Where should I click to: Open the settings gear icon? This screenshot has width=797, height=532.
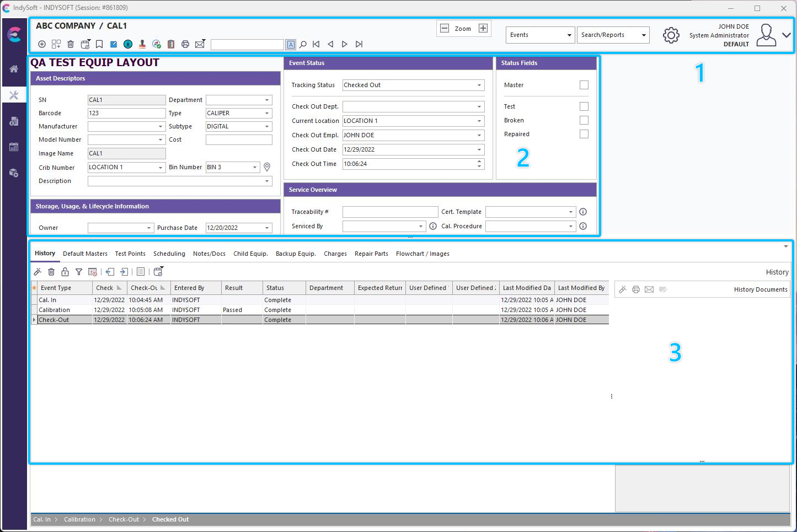pos(671,35)
